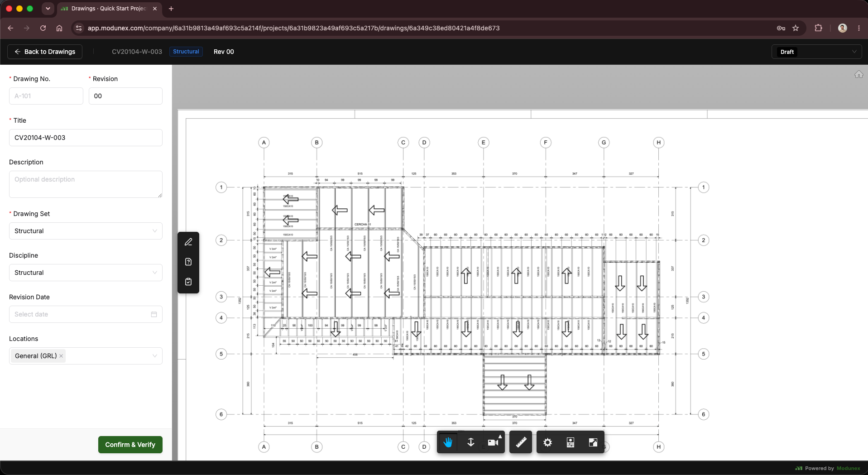Open browser home page
The height and width of the screenshot is (475, 868).
(x=59, y=28)
